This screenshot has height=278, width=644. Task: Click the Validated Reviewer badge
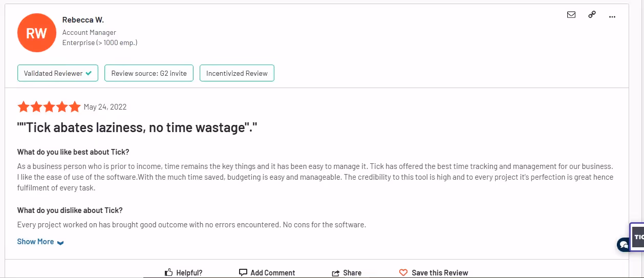[x=58, y=73]
